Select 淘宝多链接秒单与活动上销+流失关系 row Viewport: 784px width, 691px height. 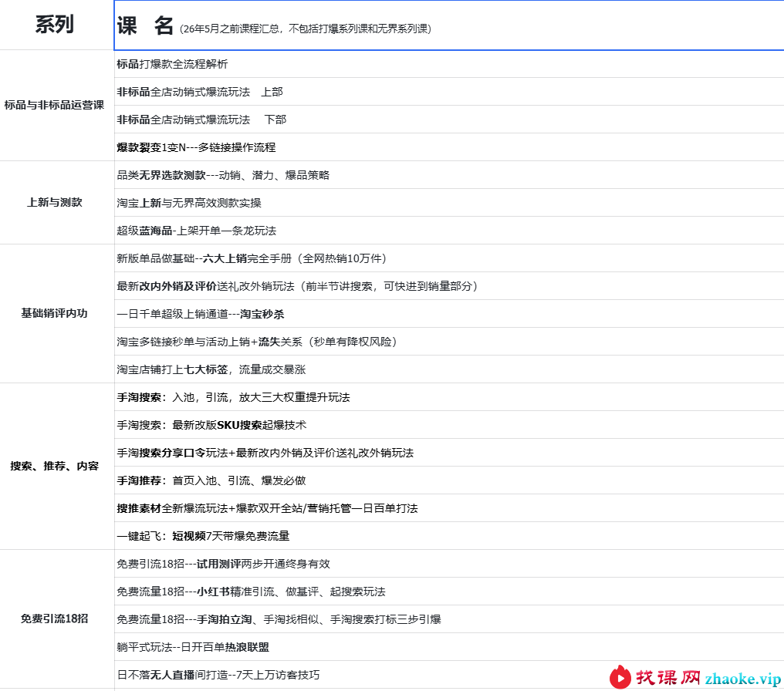click(449, 341)
